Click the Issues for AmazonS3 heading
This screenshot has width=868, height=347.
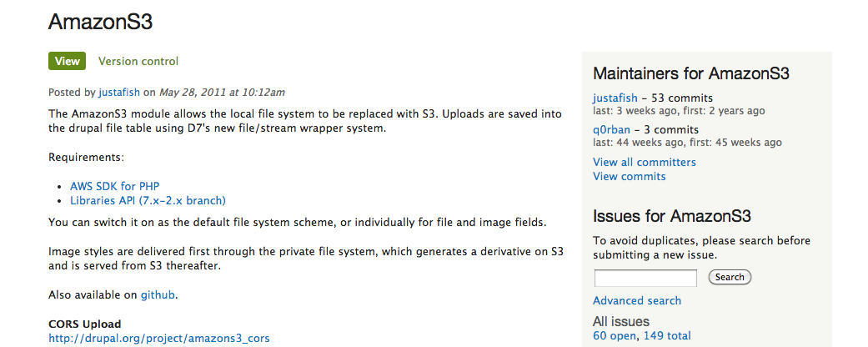(672, 216)
